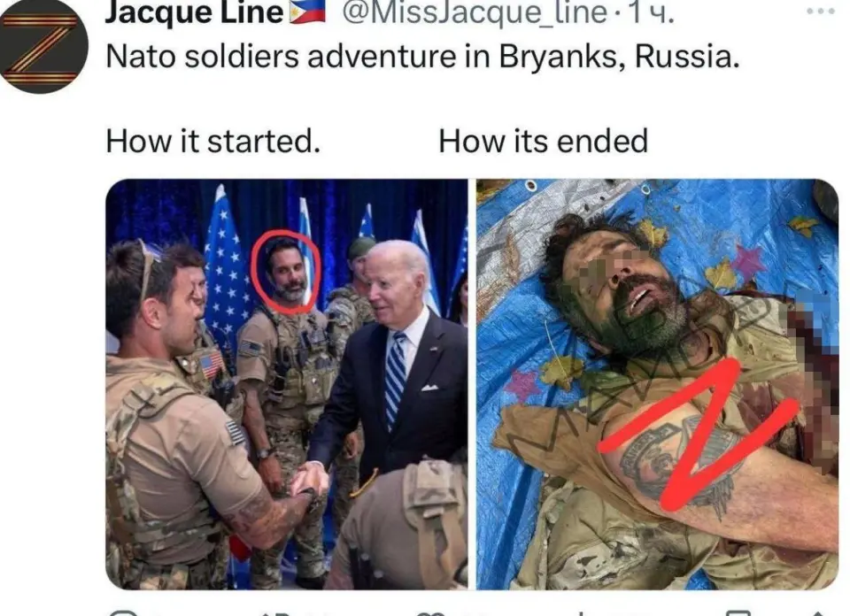Open the left "How it started" photo
Image resolution: width=850 pixels, height=616 pixels.
coord(287,384)
